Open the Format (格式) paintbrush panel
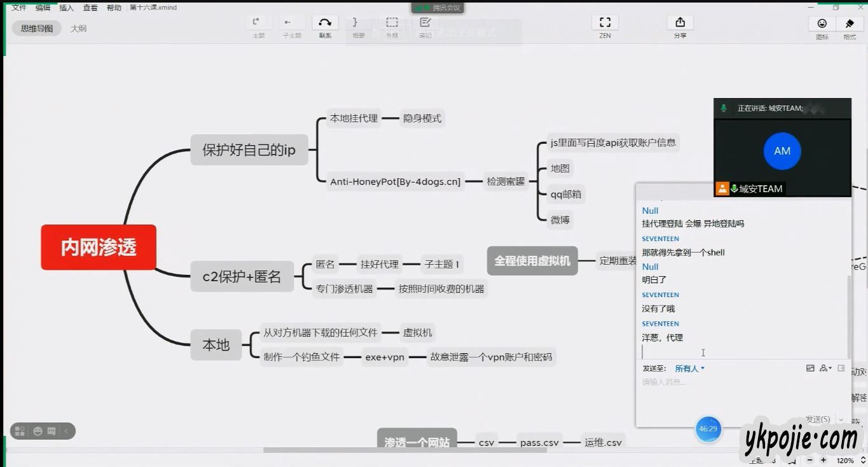868x467 pixels. 850,24
